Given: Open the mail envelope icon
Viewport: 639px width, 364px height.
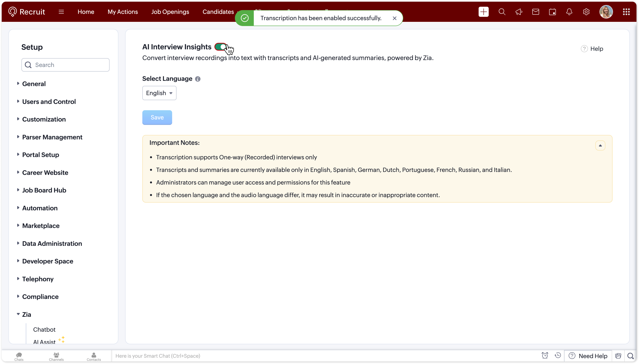Looking at the screenshot, I should 535,12.
